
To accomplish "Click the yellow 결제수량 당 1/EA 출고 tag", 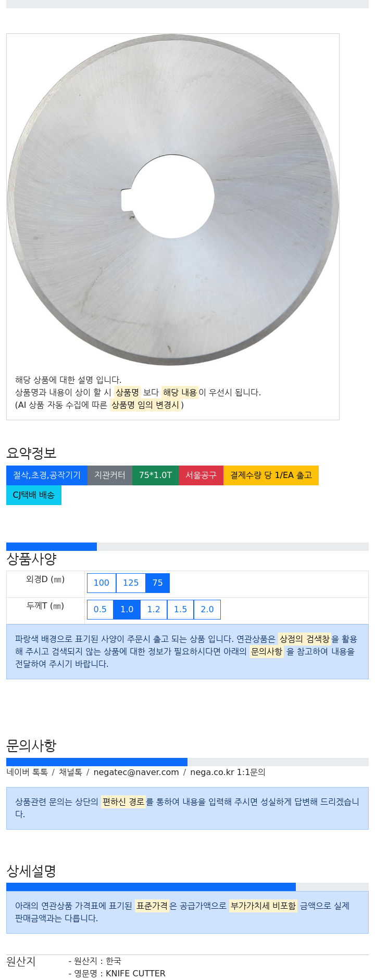I will [271, 475].
